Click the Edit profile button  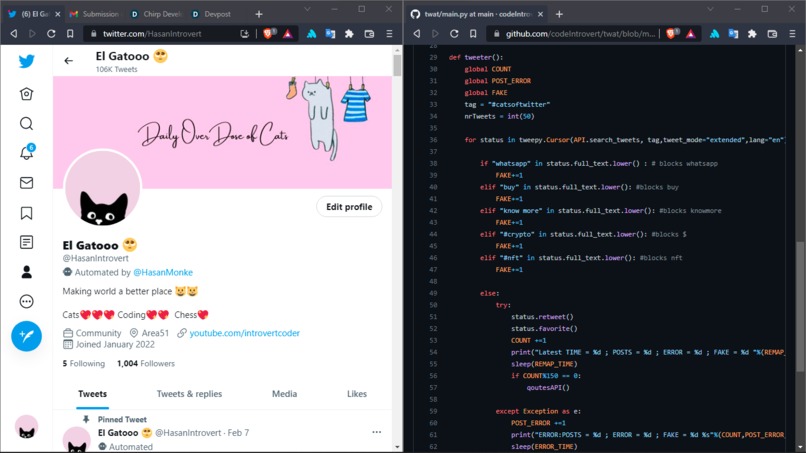[349, 207]
